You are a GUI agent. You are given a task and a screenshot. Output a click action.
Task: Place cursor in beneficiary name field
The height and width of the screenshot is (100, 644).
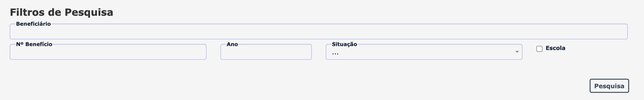pyautogui.click(x=318, y=32)
